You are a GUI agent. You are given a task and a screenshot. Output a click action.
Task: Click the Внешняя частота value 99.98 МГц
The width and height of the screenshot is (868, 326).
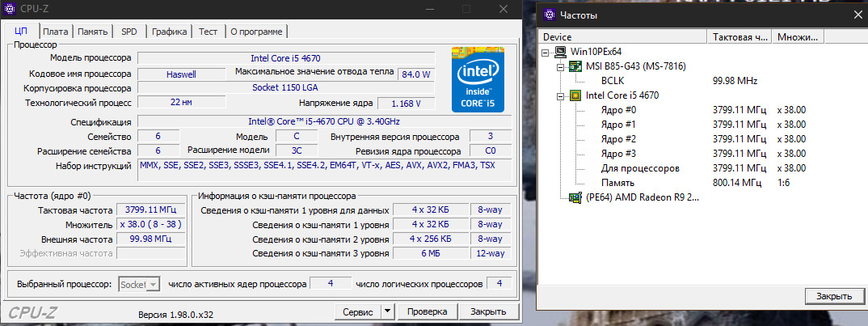(151, 239)
